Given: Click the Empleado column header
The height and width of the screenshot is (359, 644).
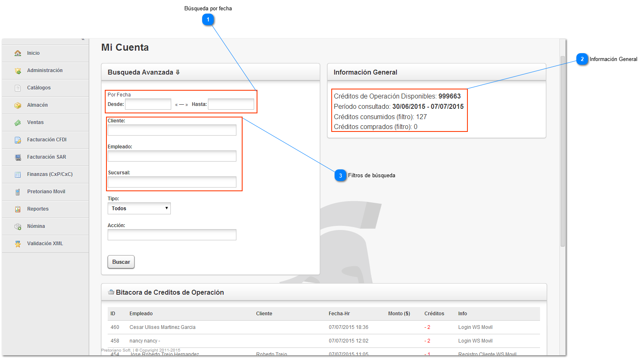Looking at the screenshot, I should [141, 314].
